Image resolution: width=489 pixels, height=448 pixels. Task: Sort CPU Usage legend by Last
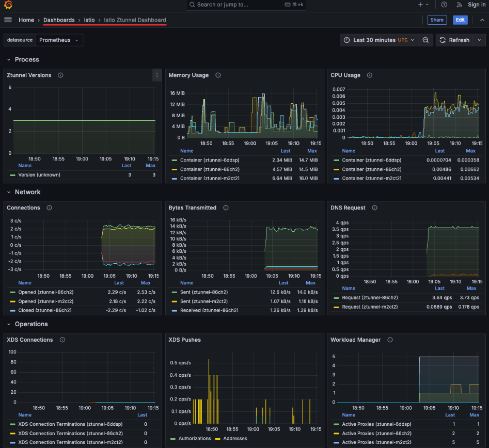(440, 151)
